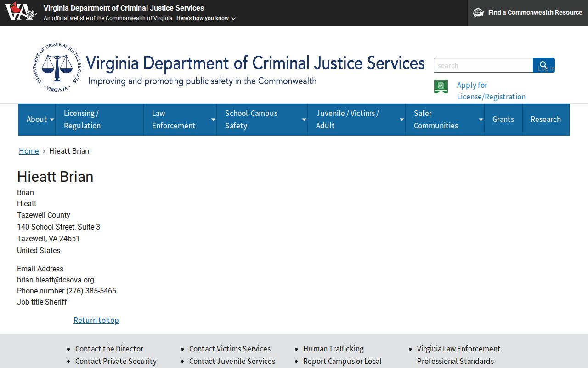
Task: Open Apply for License/Registration link
Action: [491, 91]
